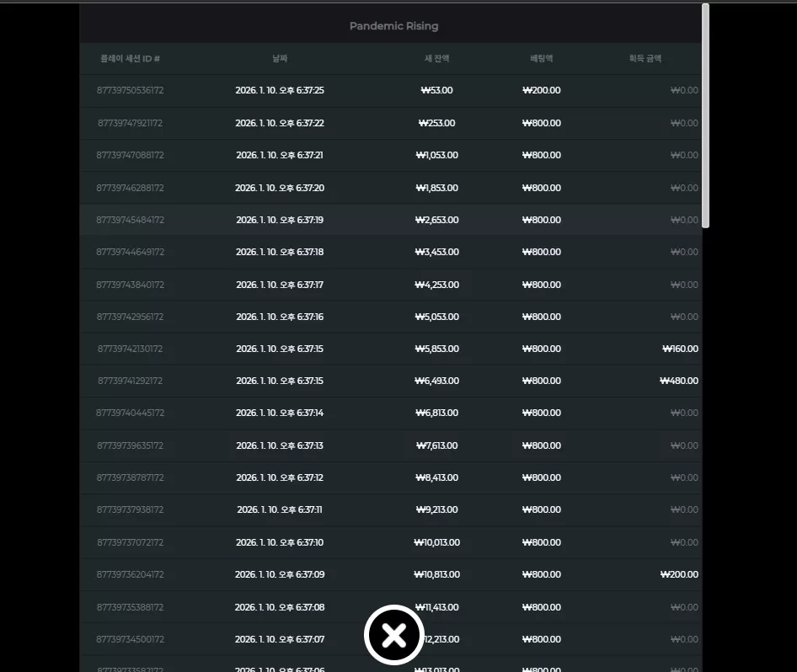The image size is (797, 672).
Task: Click the bet amount ₩200.00
Action: click(x=542, y=90)
